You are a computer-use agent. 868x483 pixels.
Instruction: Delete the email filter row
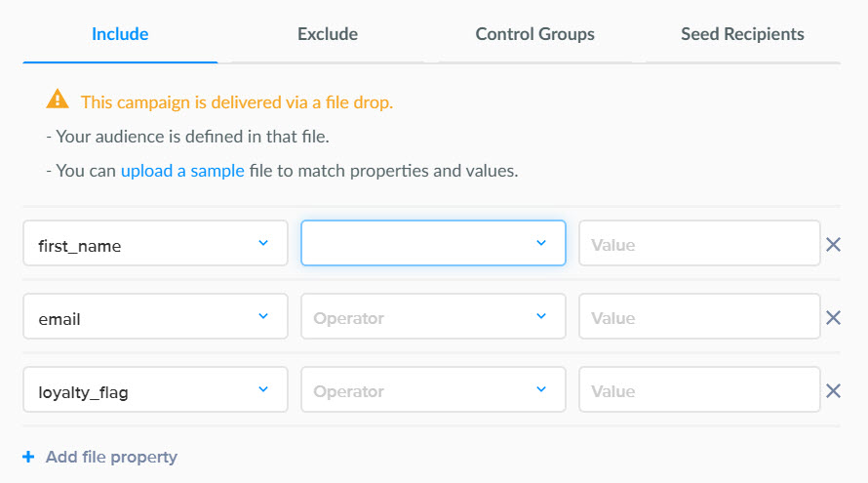tap(833, 317)
